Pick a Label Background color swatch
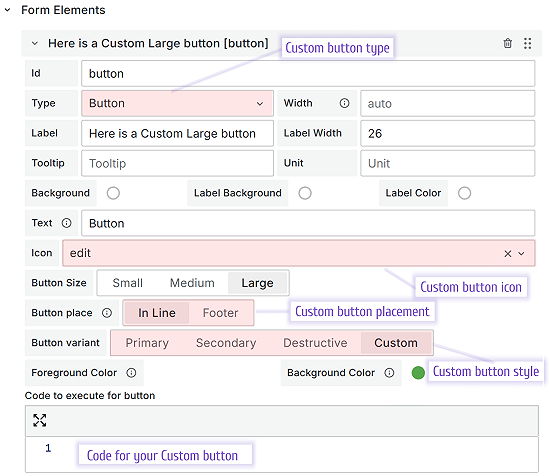 pyautogui.click(x=305, y=193)
